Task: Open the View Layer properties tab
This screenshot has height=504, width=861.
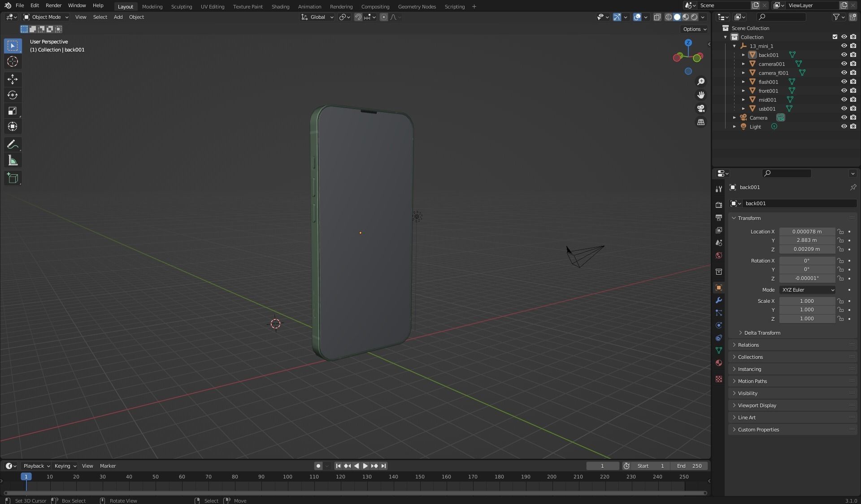Action: (x=719, y=230)
